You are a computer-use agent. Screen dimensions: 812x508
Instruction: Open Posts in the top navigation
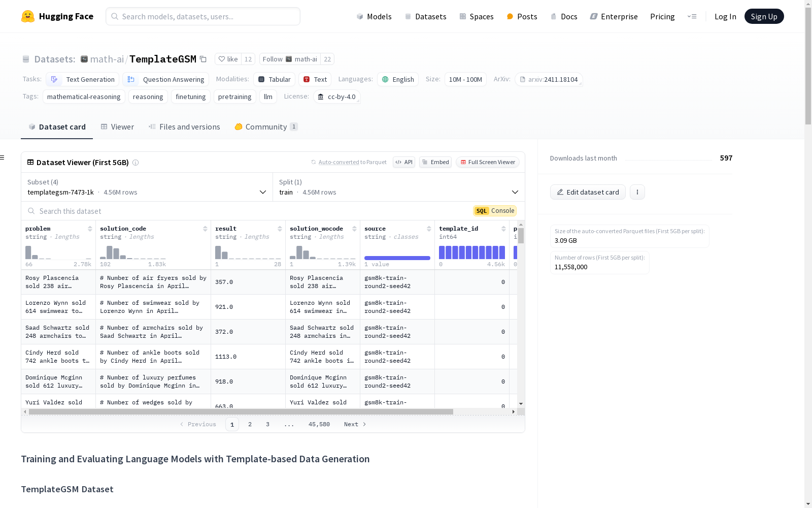(522, 16)
